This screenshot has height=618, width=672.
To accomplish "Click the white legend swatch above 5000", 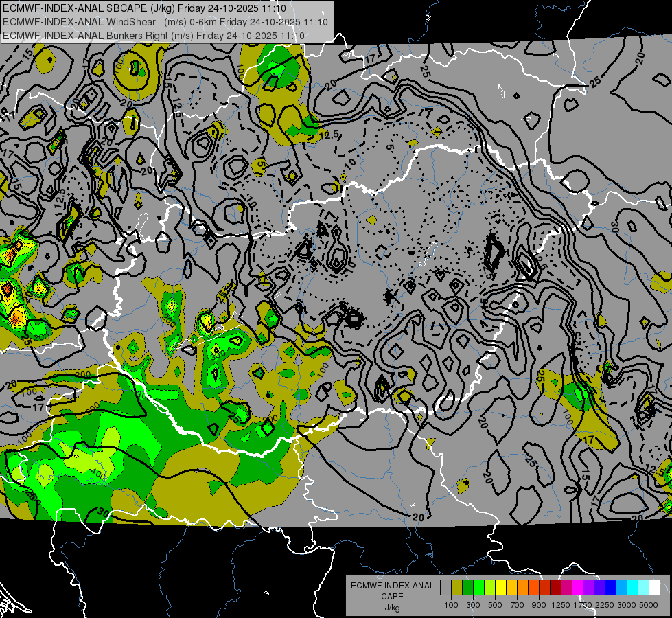I will point(654,588).
